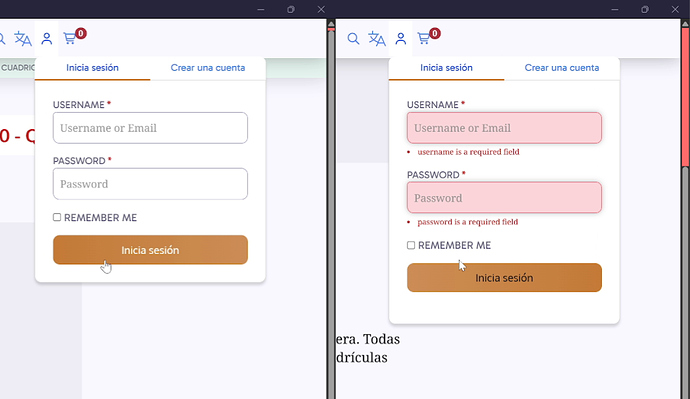Enable Remember Me checkbox in right window
The height and width of the screenshot is (399, 690).
coord(411,245)
